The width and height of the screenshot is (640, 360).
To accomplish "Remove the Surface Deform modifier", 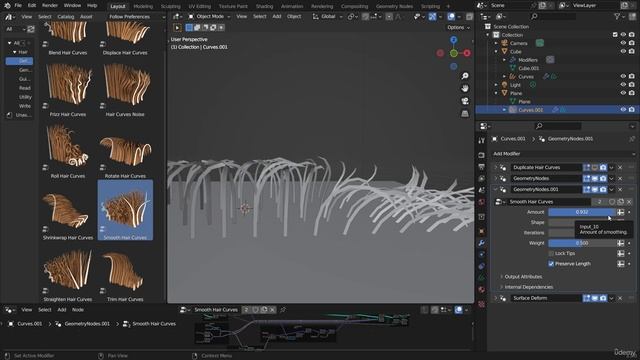I will coord(620,298).
